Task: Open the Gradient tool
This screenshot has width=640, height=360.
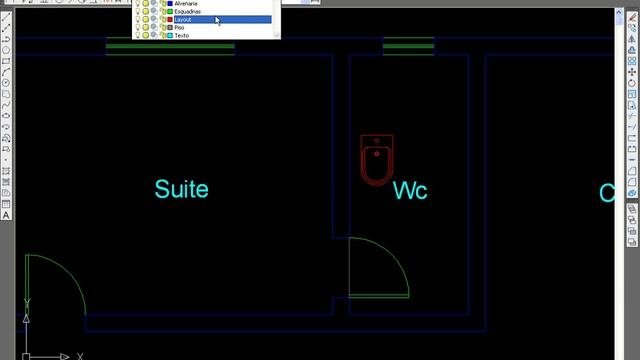Action: pyautogui.click(x=6, y=182)
